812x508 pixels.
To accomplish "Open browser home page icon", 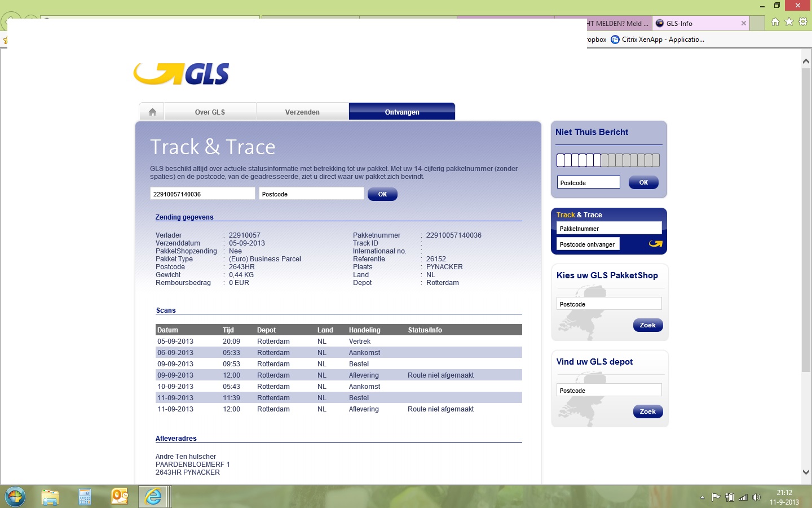I will pos(775,22).
